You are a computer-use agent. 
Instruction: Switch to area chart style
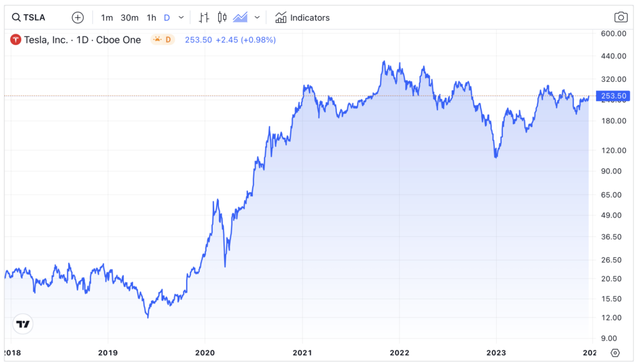coord(240,17)
